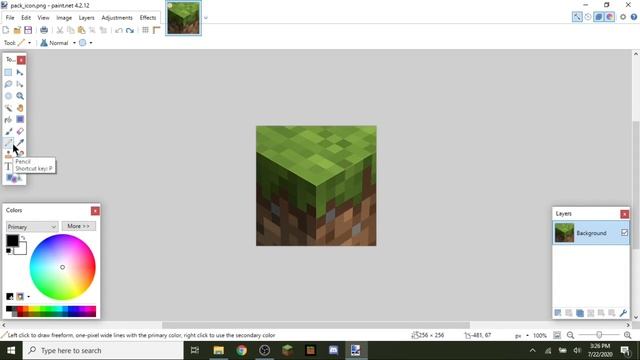640x360 pixels.
Task: Open the View menu
Action: (43, 18)
